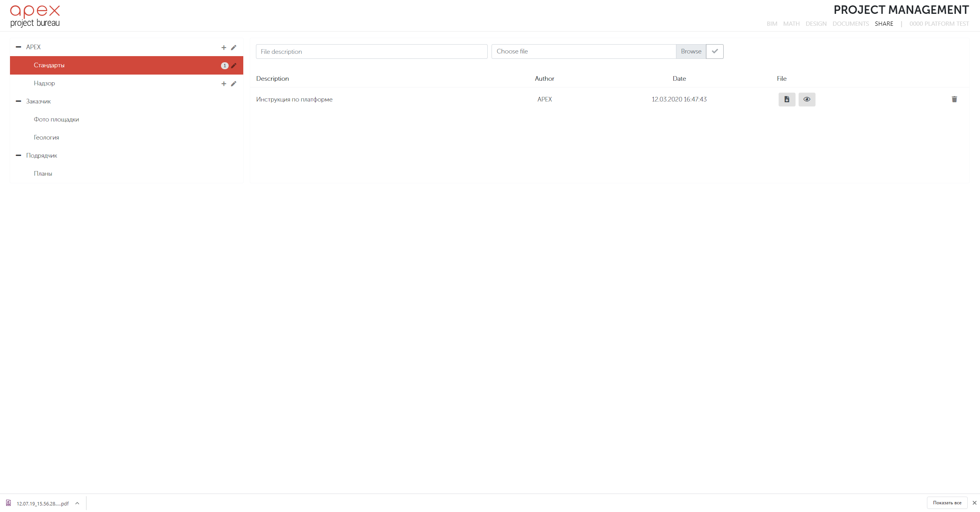Click the pencil icon next to Надзор
Screen dimensions: 980x512
234,84
